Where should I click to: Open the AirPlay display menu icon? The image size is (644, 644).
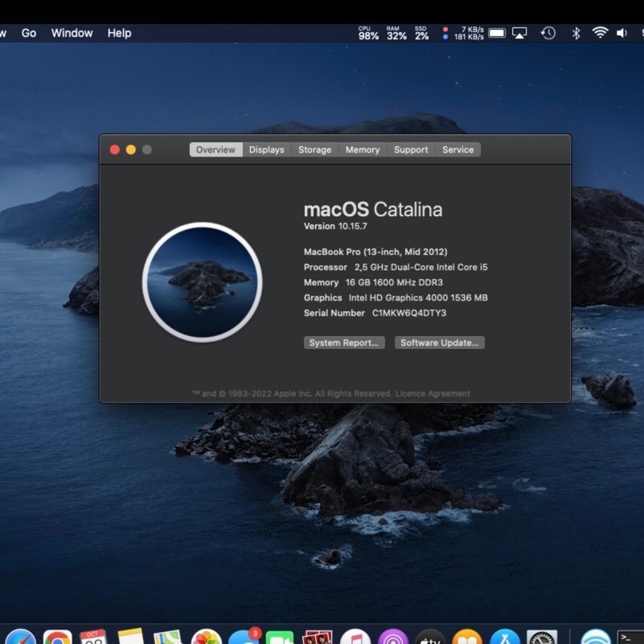coord(520,33)
